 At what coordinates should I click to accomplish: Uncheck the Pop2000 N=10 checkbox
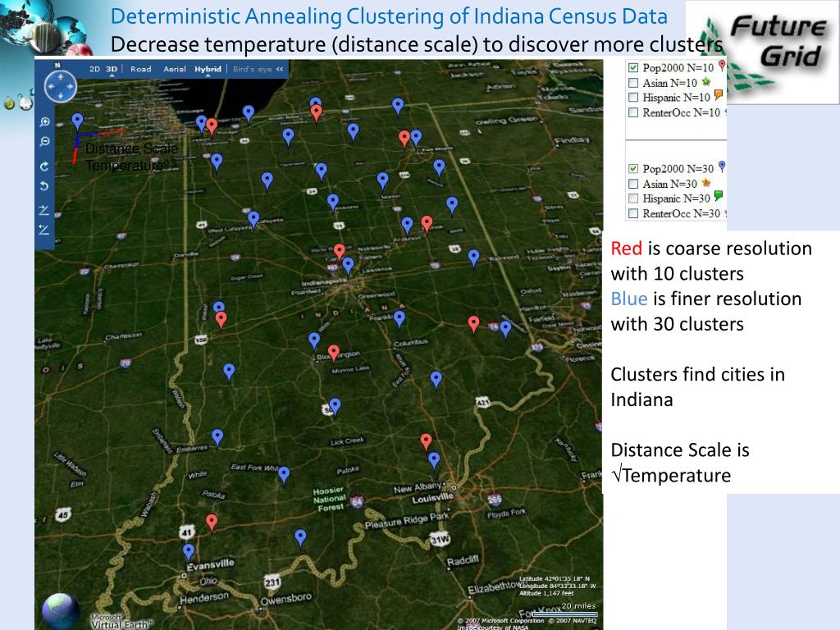click(x=633, y=67)
